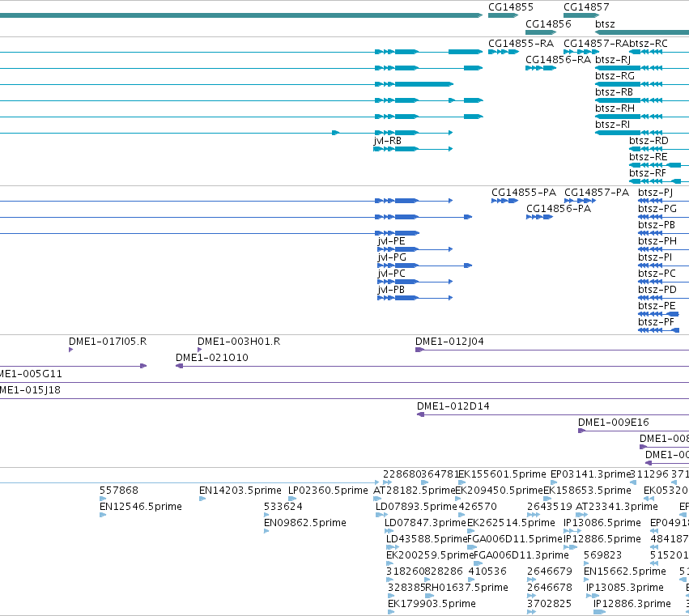Click BAC clone DME1-021O10

pos(212,358)
